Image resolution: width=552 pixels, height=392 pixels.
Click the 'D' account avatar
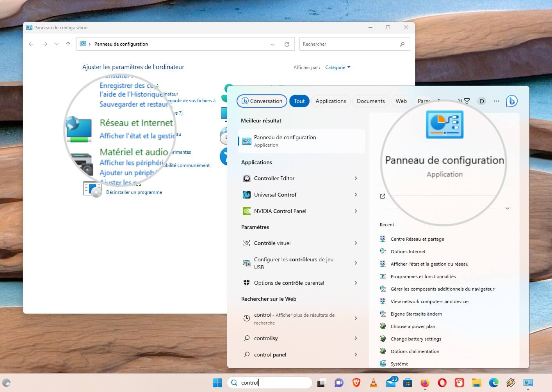pos(482,101)
